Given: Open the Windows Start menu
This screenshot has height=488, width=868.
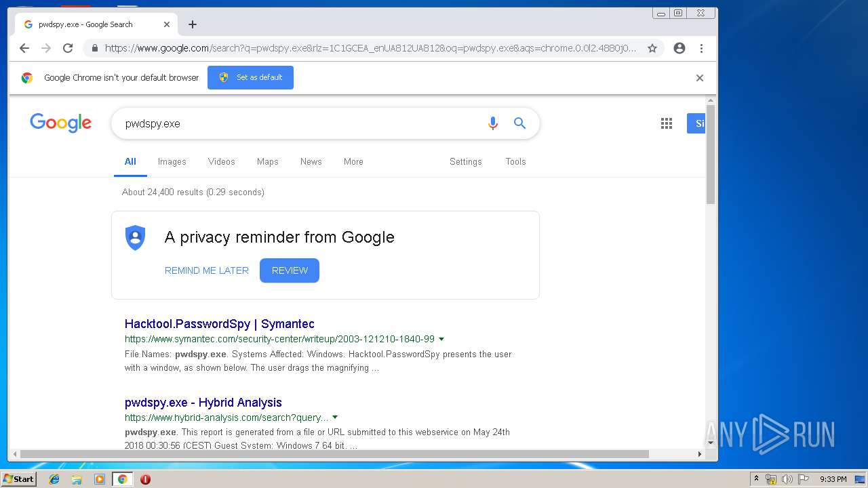Looking at the screenshot, I should pos(18,479).
